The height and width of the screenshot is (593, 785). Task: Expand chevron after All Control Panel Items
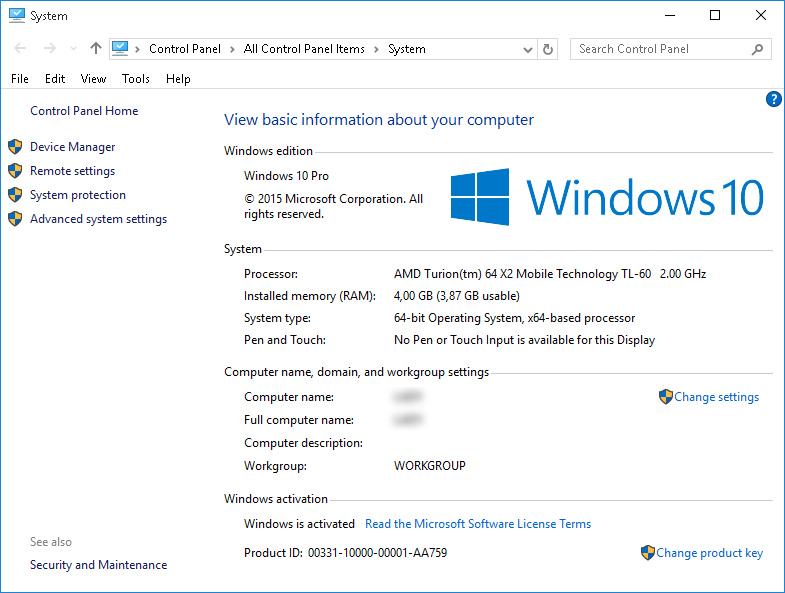(376, 49)
